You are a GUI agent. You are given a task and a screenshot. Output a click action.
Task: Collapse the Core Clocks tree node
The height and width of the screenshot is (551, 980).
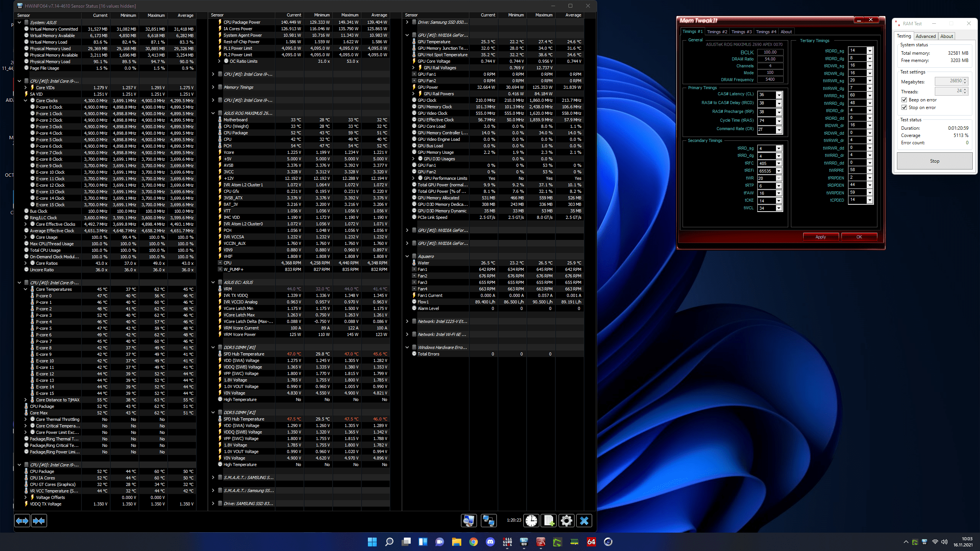click(x=26, y=101)
